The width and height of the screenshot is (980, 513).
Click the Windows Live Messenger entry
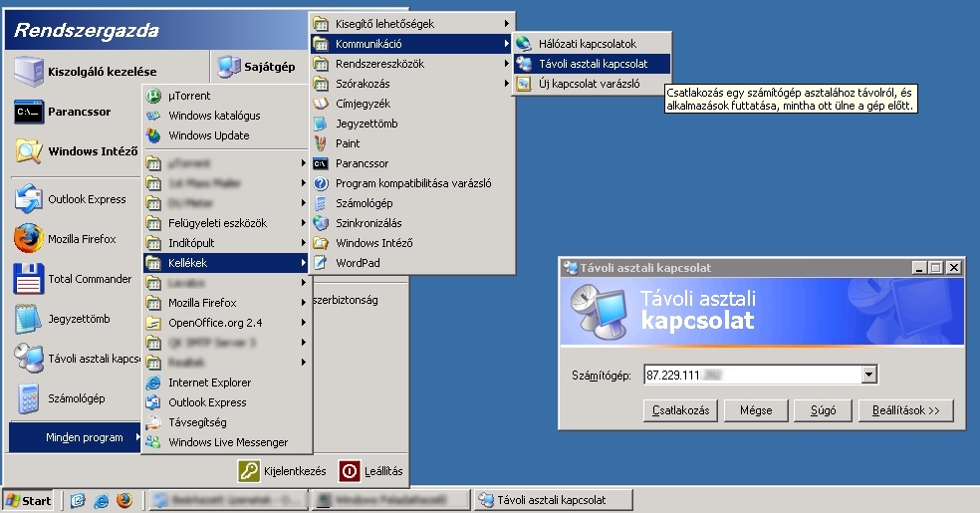227,442
